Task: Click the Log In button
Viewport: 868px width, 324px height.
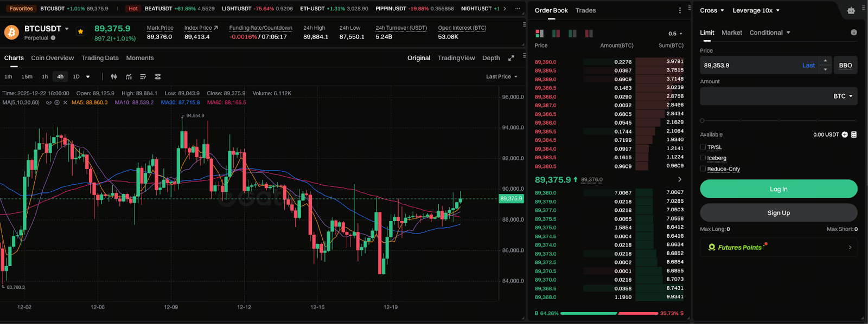Action: (x=778, y=189)
